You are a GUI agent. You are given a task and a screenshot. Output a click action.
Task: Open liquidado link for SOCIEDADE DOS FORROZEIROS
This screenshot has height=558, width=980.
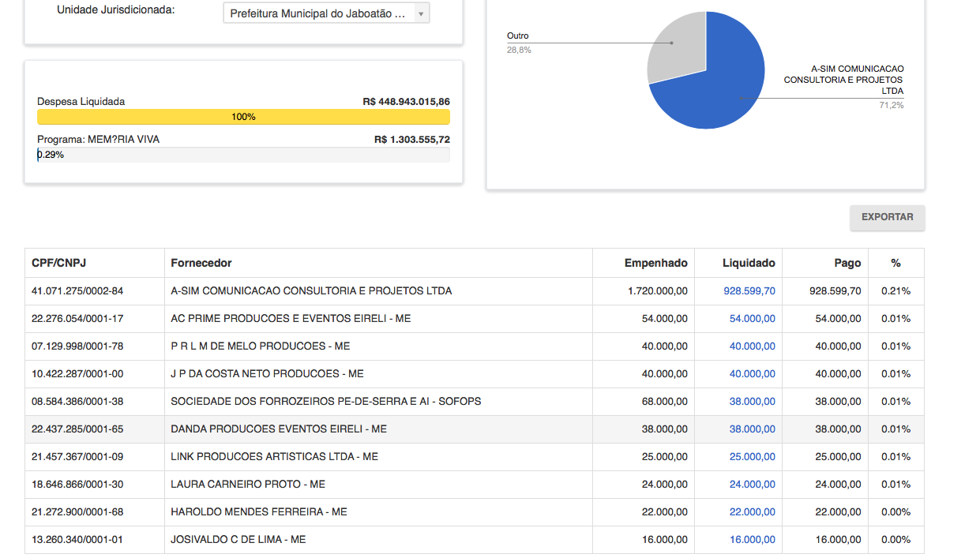pyautogui.click(x=752, y=402)
